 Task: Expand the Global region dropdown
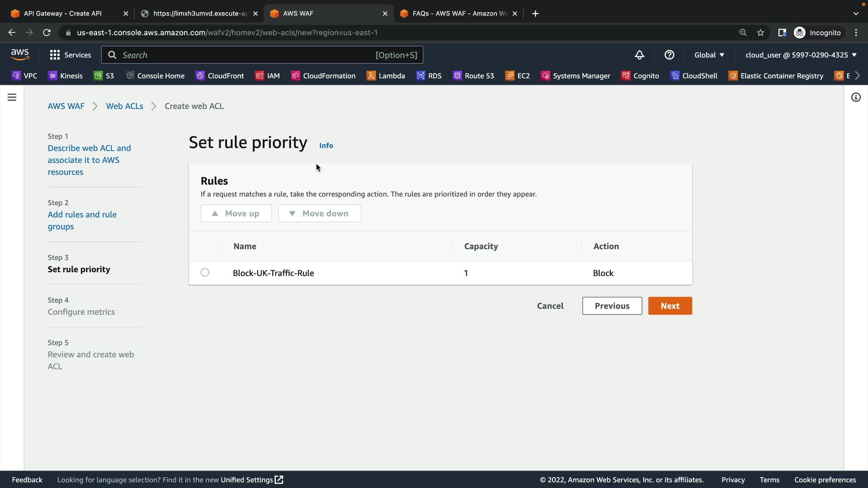click(x=709, y=55)
